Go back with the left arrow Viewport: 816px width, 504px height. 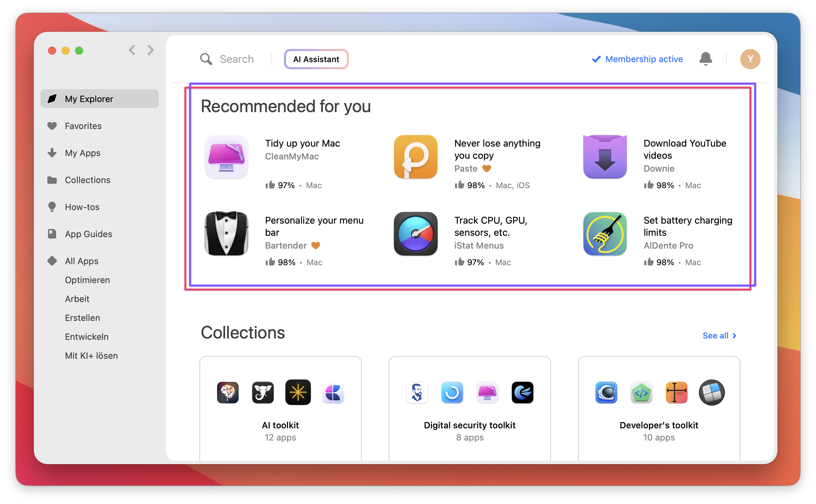(132, 50)
